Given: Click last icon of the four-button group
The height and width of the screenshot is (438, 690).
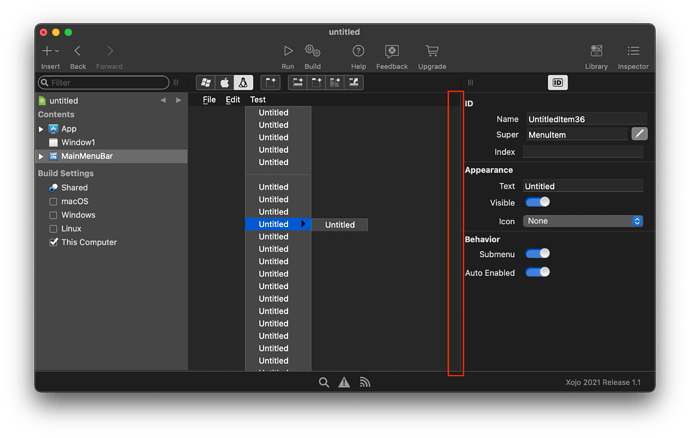Looking at the screenshot, I should [354, 82].
